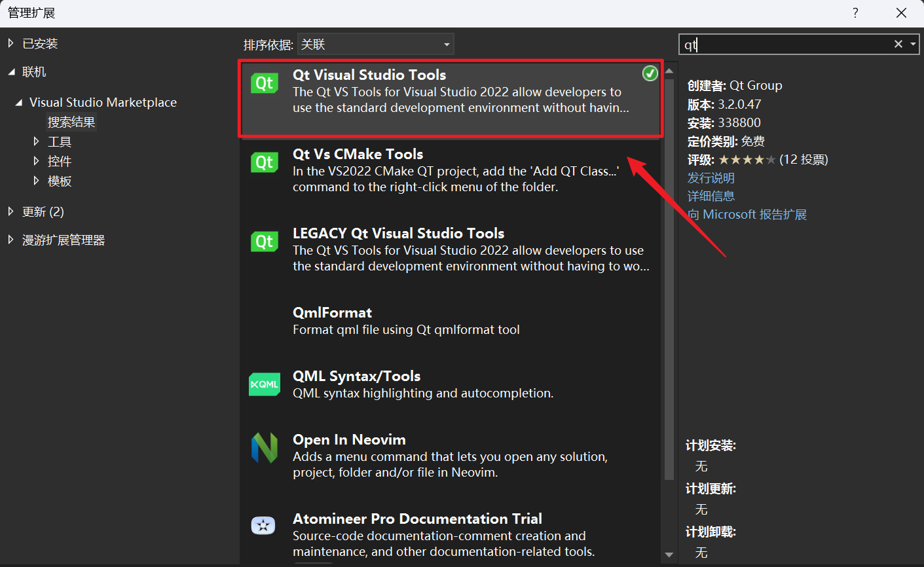Click the QML Syntax/Tools KQML icon
This screenshot has width=924, height=567.
coord(264,384)
